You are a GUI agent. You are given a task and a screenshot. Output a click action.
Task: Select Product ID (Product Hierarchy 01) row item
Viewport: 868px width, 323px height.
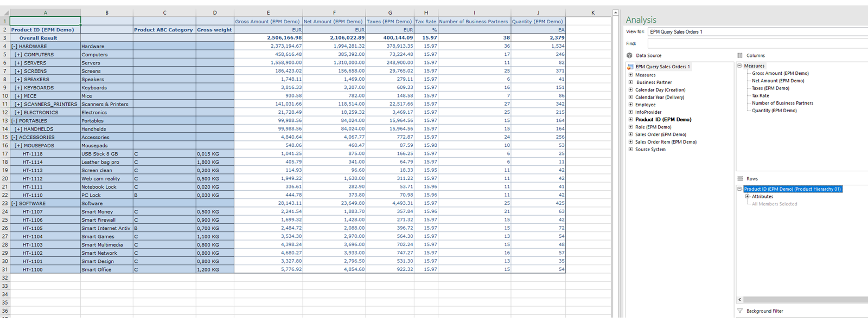[x=792, y=189]
